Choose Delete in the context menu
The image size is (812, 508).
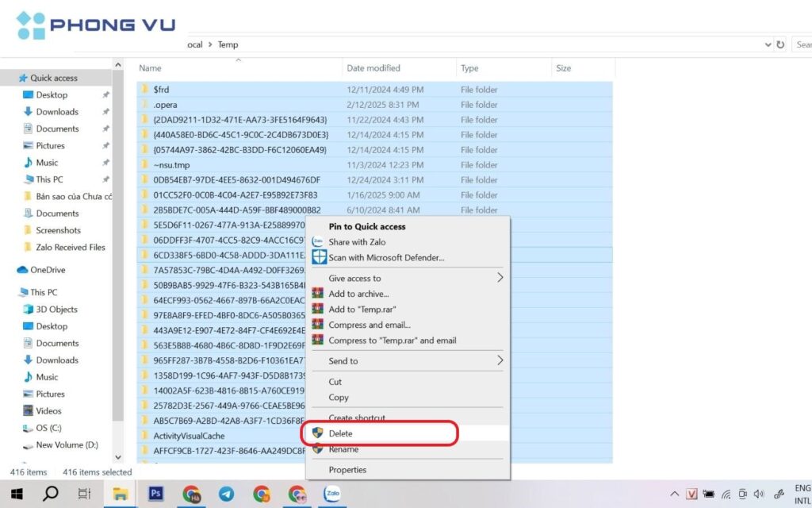click(341, 434)
